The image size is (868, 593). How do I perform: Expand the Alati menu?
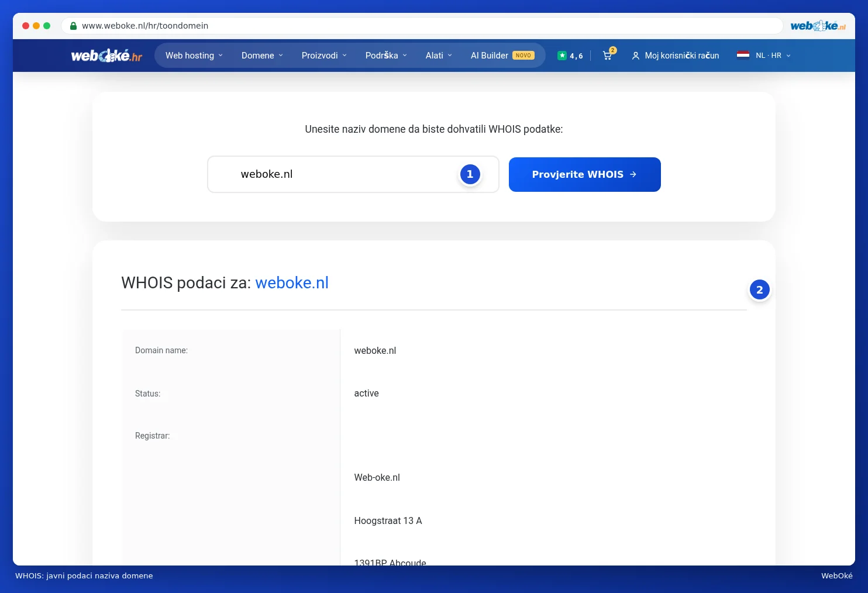point(439,56)
